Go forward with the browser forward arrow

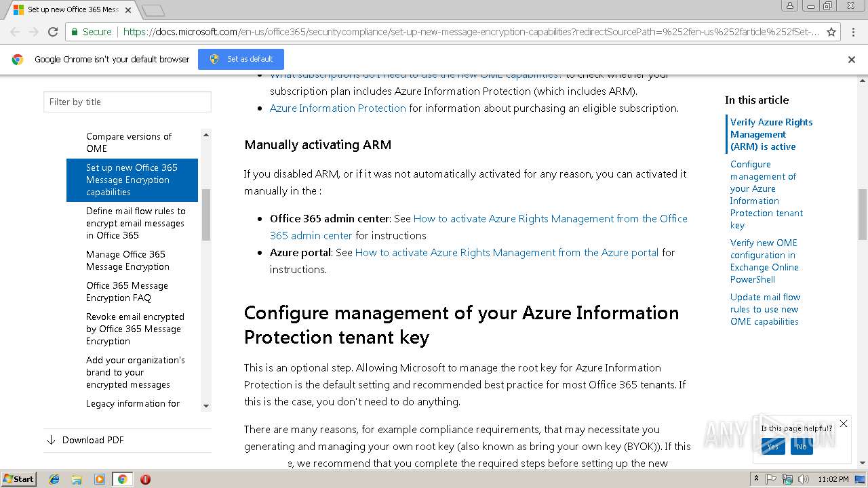(x=34, y=32)
